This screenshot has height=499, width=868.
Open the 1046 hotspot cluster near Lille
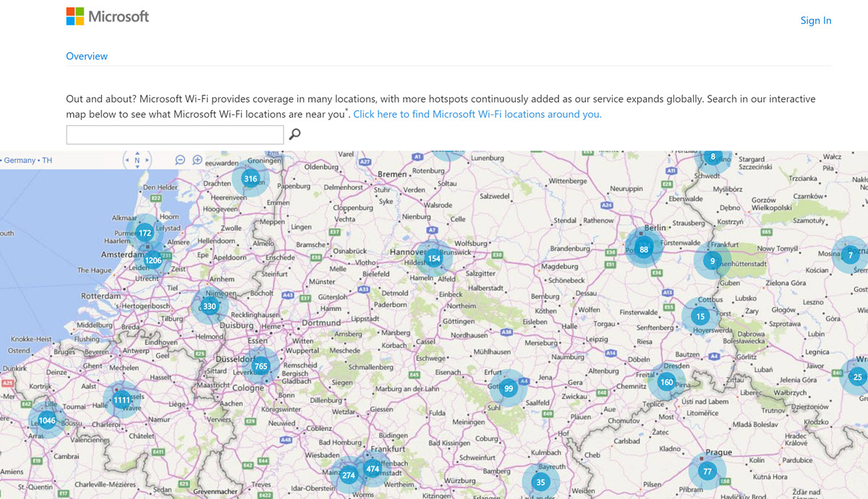[x=47, y=420]
